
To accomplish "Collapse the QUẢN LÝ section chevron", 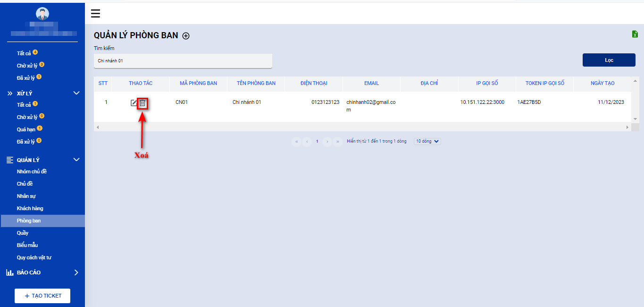I will click(x=76, y=160).
